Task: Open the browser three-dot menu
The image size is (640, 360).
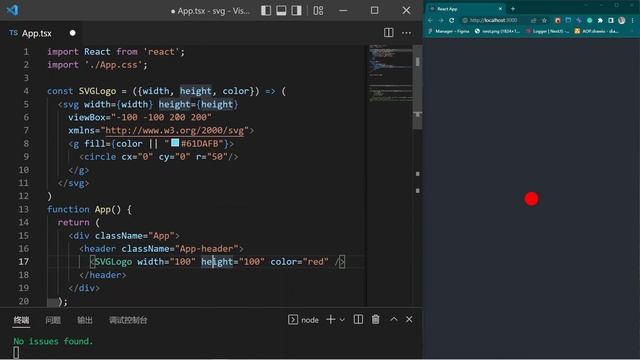Action: coord(633,20)
